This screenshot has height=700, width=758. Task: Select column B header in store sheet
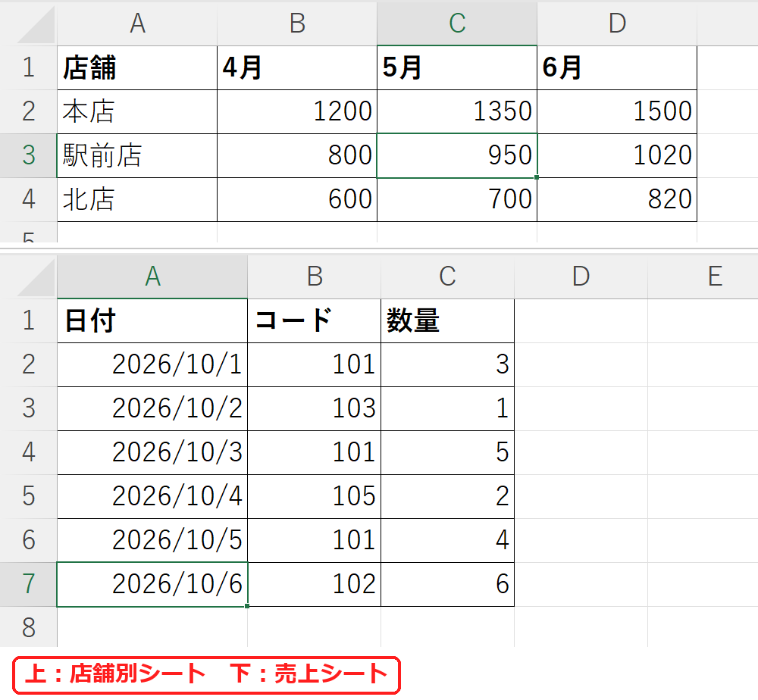point(297,24)
